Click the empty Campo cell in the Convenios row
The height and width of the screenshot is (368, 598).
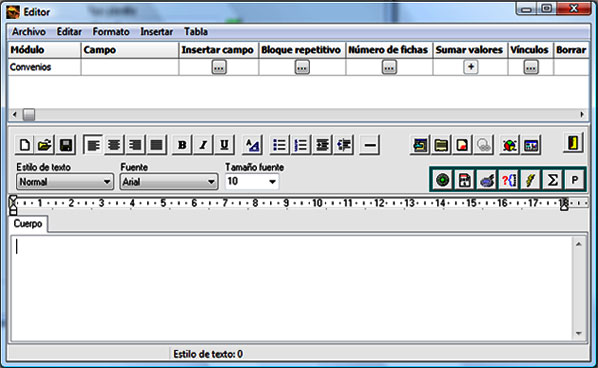point(130,67)
